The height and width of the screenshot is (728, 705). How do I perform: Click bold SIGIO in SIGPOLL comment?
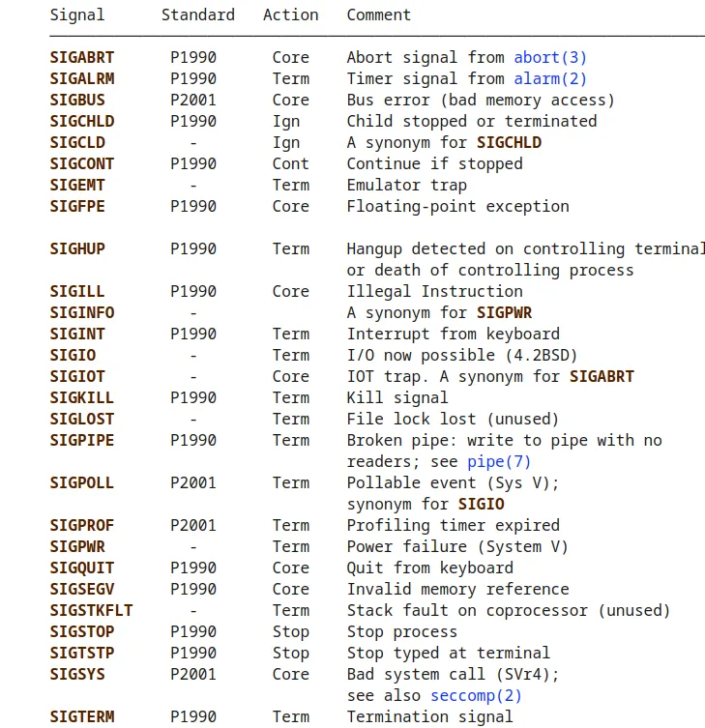(x=482, y=505)
